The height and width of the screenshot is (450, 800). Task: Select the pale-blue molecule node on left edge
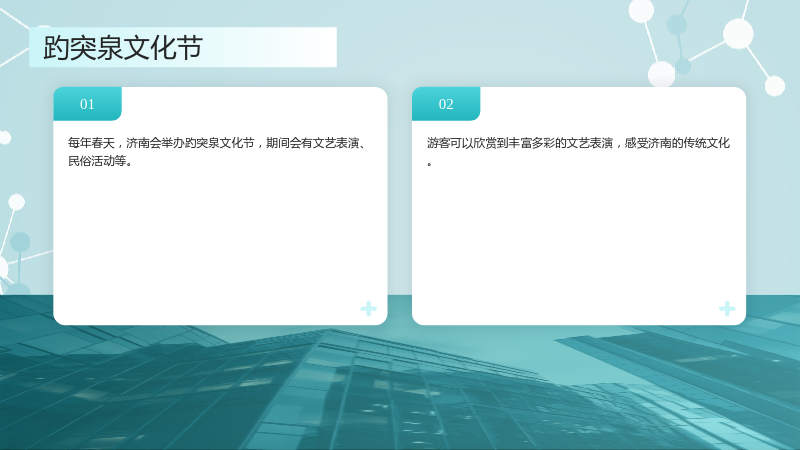[x=20, y=242]
